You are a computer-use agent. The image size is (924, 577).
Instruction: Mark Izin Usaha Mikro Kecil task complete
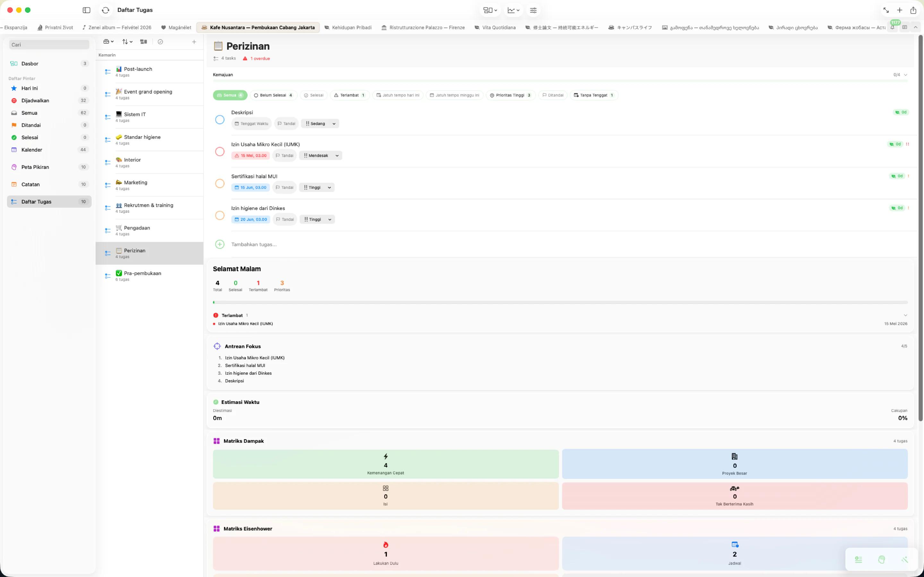[x=220, y=152]
